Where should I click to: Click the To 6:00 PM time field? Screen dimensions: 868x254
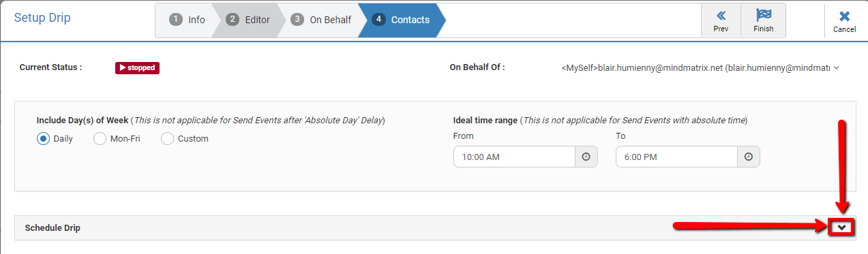tap(676, 157)
